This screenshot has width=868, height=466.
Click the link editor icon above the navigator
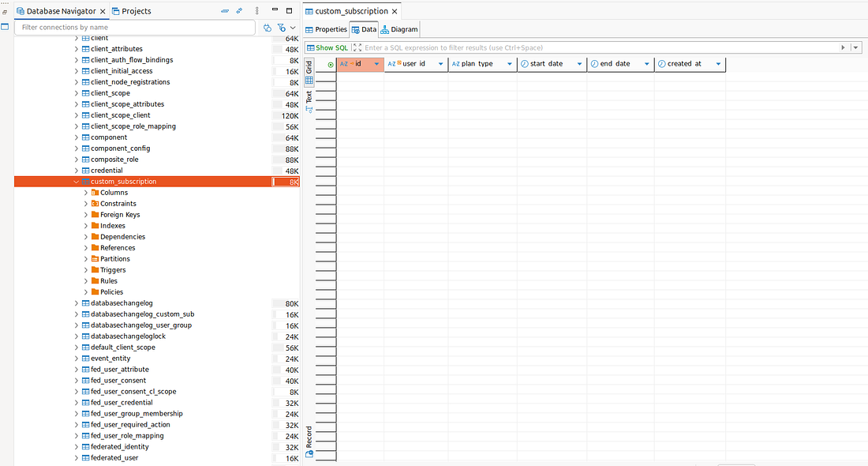pos(238,10)
